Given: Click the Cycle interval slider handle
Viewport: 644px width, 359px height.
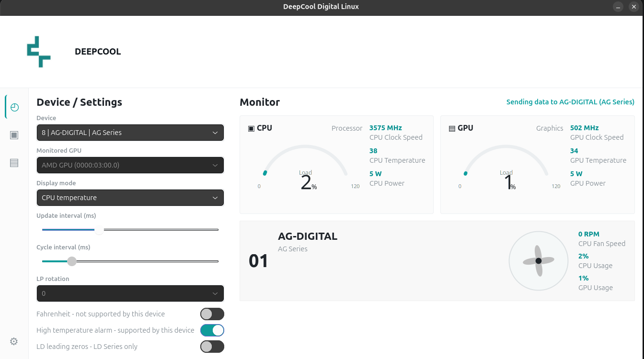Looking at the screenshot, I should (72, 261).
